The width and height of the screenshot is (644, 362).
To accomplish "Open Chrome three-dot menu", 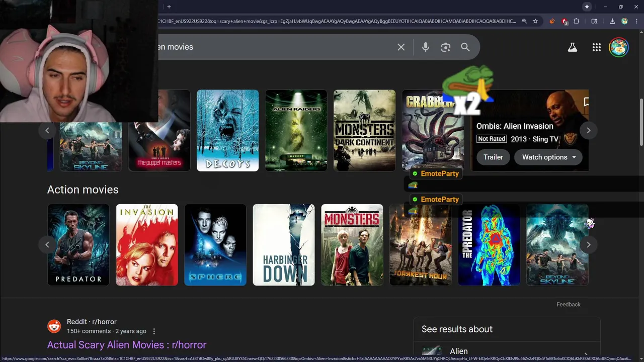I will [636, 21].
